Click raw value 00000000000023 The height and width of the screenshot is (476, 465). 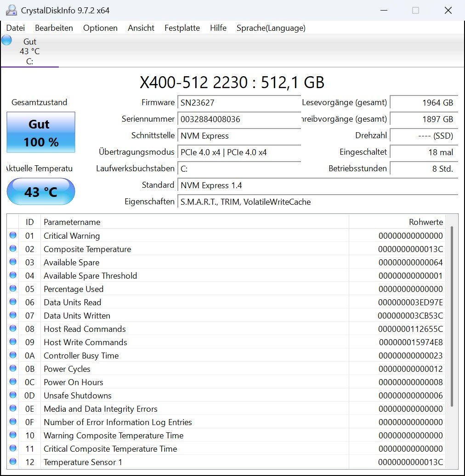tap(411, 355)
